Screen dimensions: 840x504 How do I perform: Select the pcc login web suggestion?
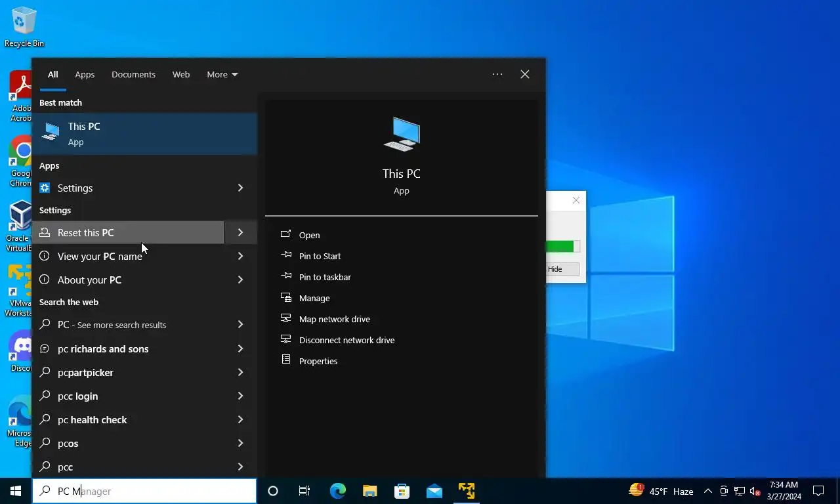[128, 396]
